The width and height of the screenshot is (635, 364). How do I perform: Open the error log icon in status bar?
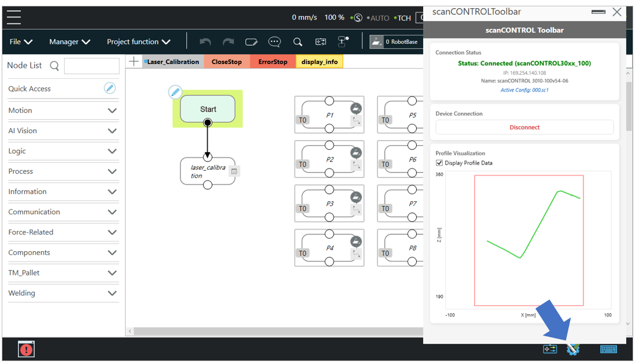(x=27, y=349)
